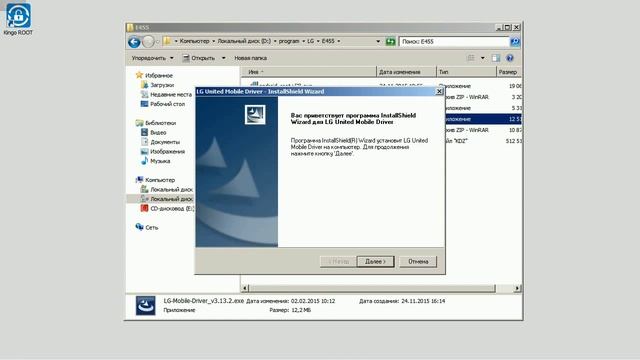
Task: Open the Музыка library
Action: (x=156, y=161)
